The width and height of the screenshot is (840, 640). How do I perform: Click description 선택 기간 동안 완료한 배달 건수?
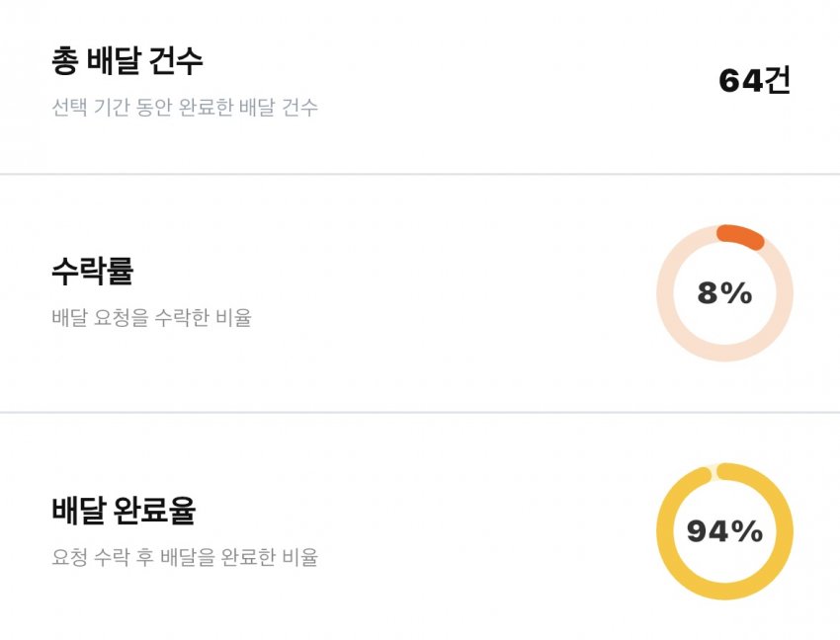(185, 107)
